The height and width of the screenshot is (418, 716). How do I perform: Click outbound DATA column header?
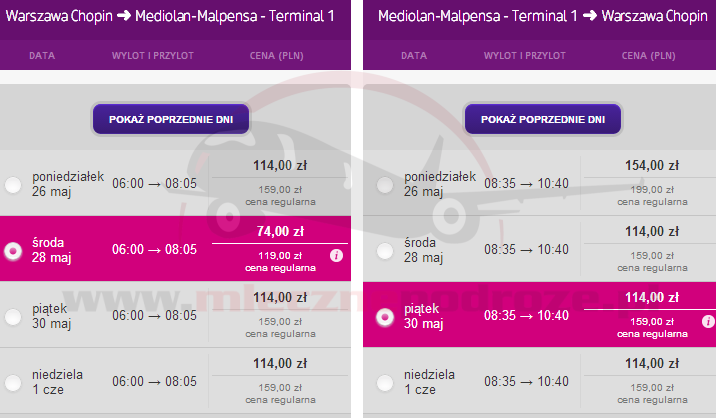pyautogui.click(x=42, y=56)
